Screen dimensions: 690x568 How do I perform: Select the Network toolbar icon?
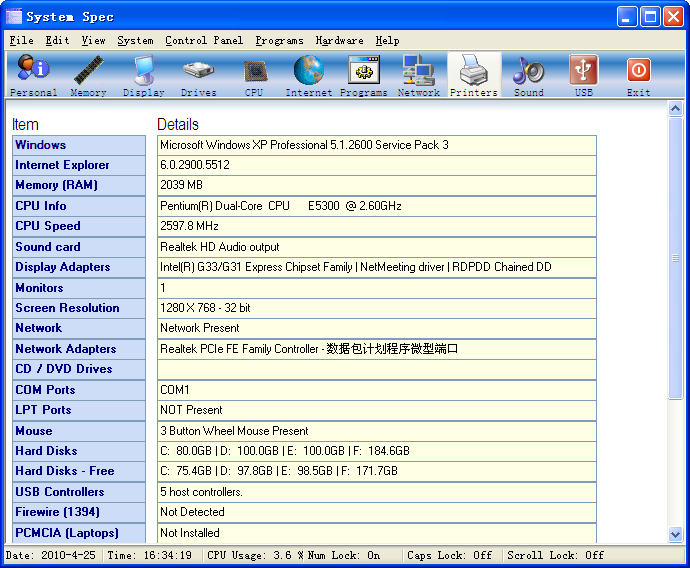point(418,75)
